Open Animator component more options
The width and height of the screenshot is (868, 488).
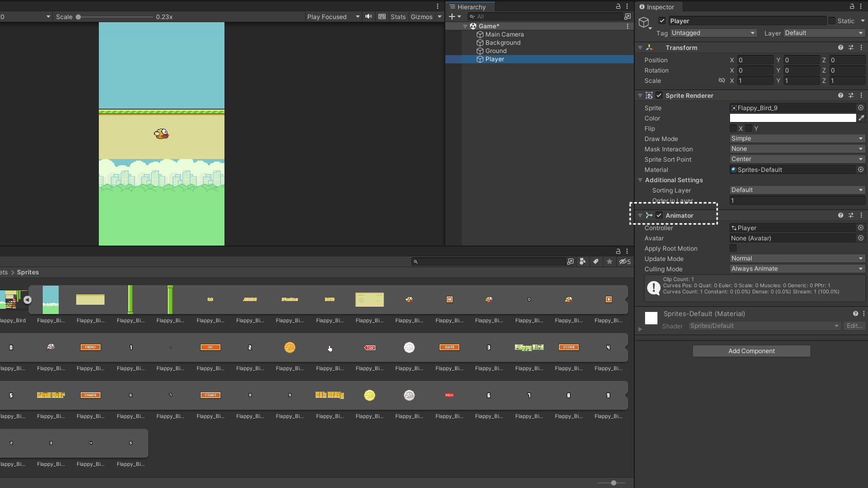[861, 215]
